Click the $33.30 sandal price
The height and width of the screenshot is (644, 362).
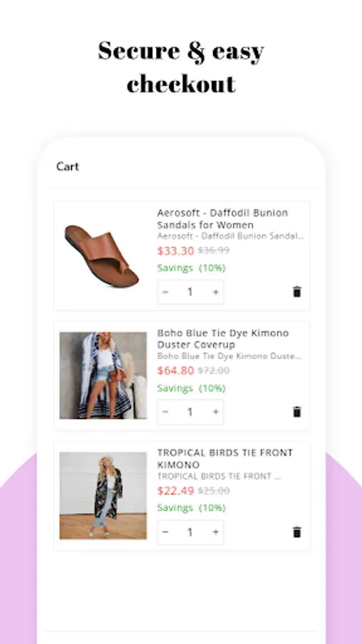[x=176, y=250]
